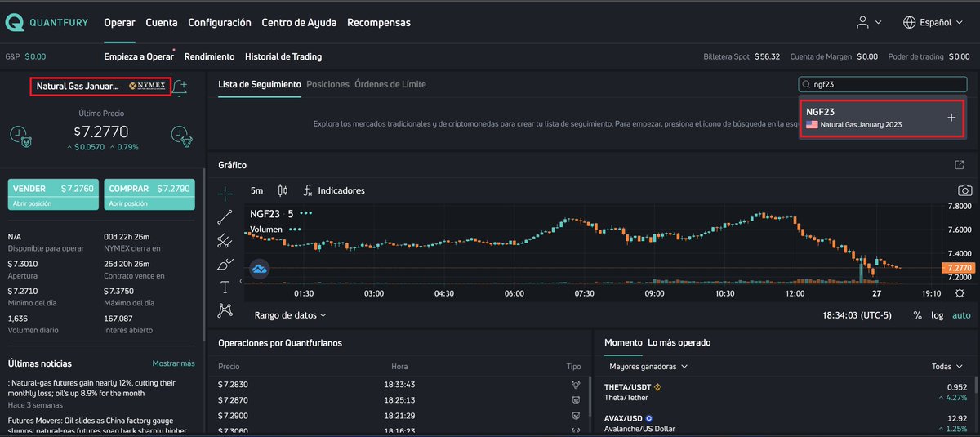
Task: Collapse the drawing toolbar arrow
Action: 241,281
